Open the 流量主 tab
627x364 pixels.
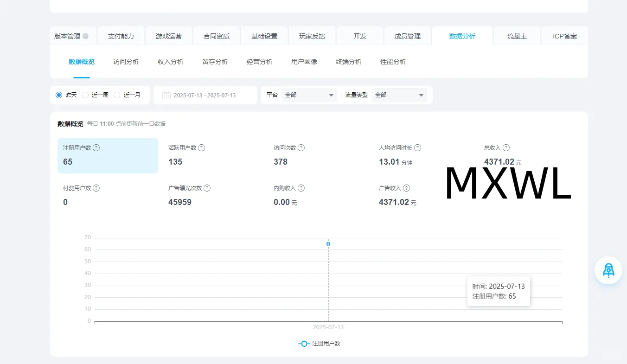pyautogui.click(x=517, y=36)
